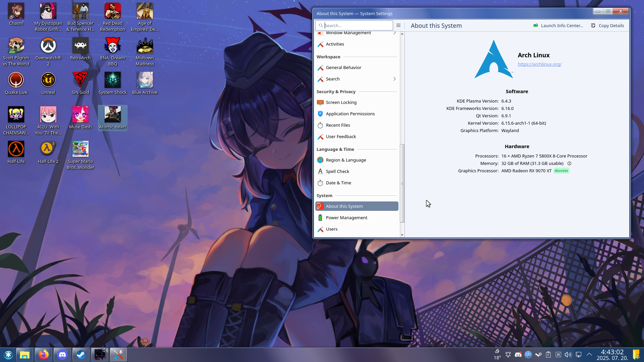Click the System Settings taskbar button
This screenshot has height=362, width=644.
tap(118, 355)
